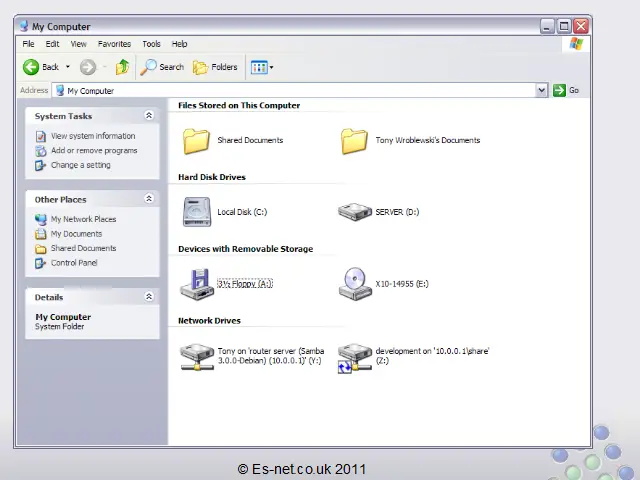Open the My Documents link
640x480 pixels.
pos(76,234)
